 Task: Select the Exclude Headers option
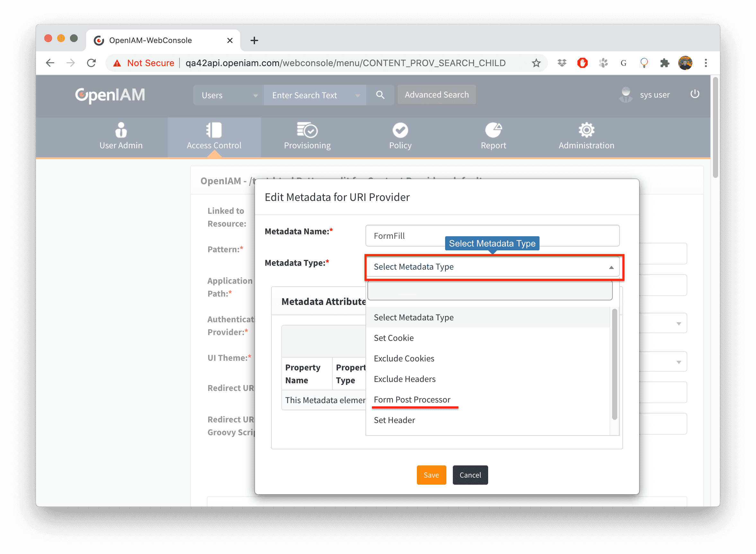404,379
